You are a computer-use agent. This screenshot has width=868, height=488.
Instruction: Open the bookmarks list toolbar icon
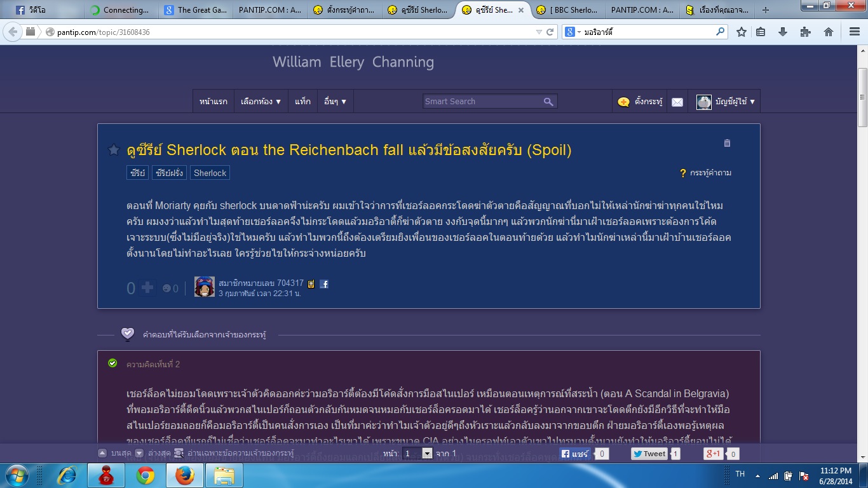[x=761, y=32]
